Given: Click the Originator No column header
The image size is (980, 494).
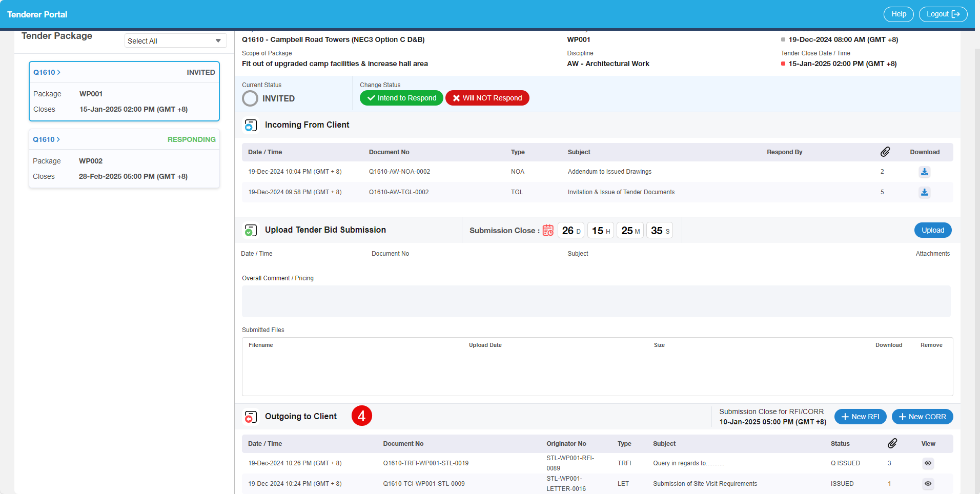Looking at the screenshot, I should [566, 444].
